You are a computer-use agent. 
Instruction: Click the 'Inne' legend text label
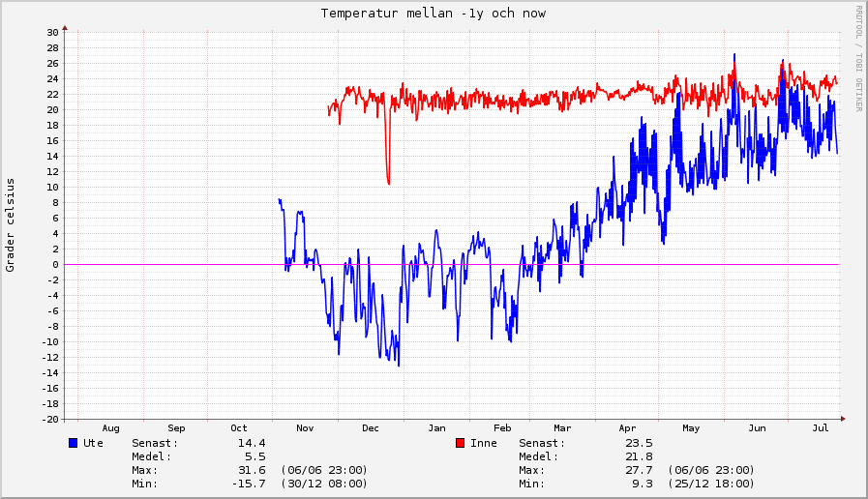pyautogui.click(x=485, y=443)
